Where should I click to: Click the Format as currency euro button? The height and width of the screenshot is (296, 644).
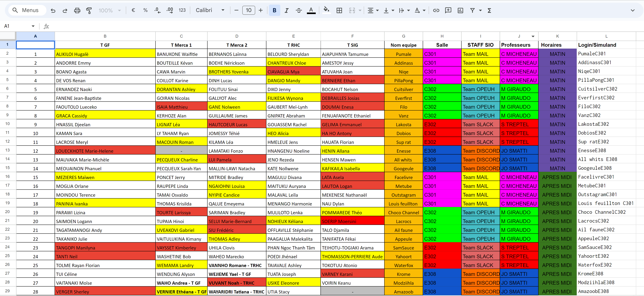[x=133, y=10]
